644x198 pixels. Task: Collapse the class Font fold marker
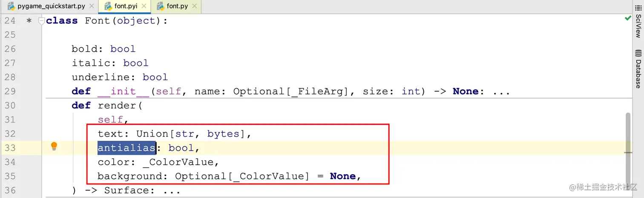(x=41, y=20)
